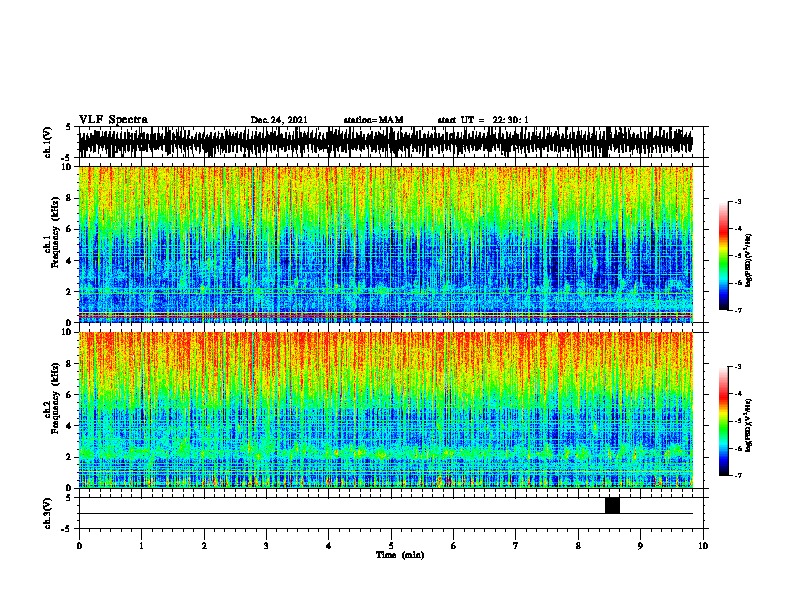The width and height of the screenshot is (792, 612).
Task: Click time axis tick label "1"
Action: click(141, 545)
